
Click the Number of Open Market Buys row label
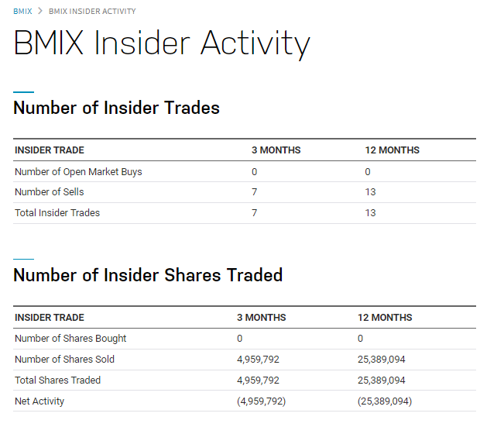click(x=78, y=172)
